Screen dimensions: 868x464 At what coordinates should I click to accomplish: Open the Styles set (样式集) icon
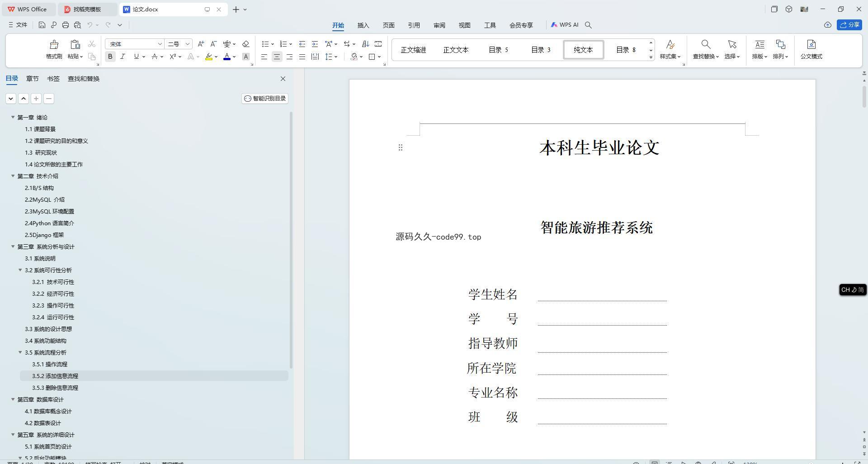coord(670,44)
